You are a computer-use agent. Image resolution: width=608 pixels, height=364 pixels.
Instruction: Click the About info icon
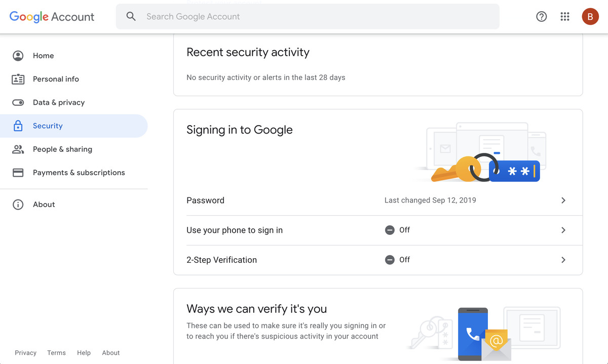coord(18,205)
